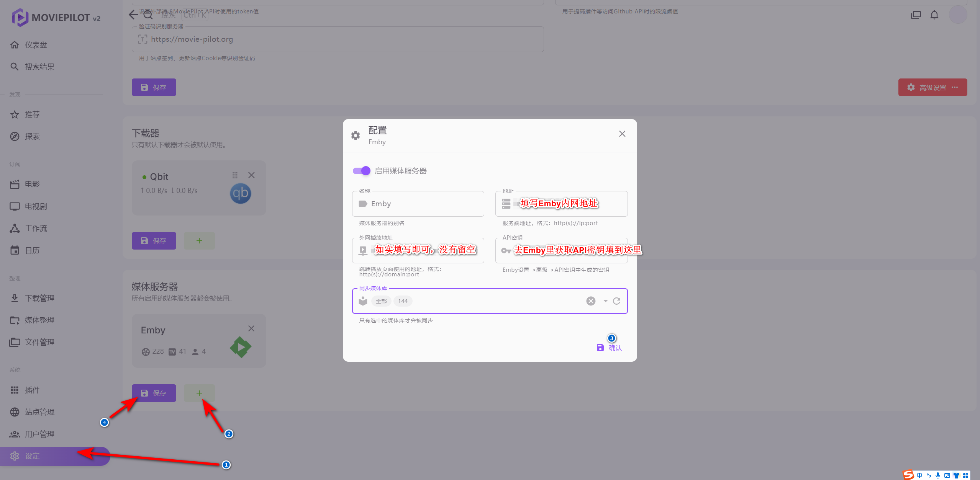The image size is (980, 480).
Task: Save the basic settings with top 保存 button
Action: (154, 87)
